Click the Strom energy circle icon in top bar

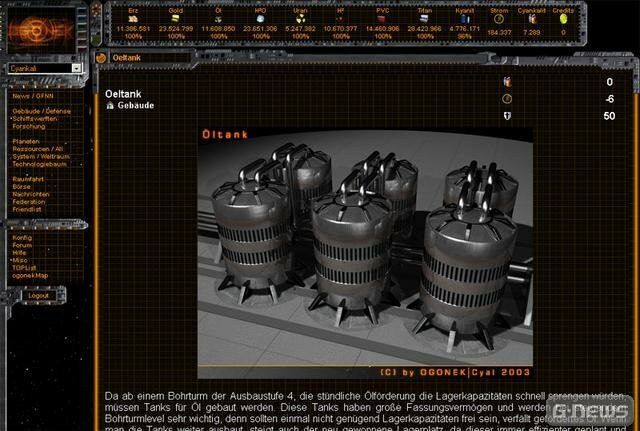(x=499, y=19)
